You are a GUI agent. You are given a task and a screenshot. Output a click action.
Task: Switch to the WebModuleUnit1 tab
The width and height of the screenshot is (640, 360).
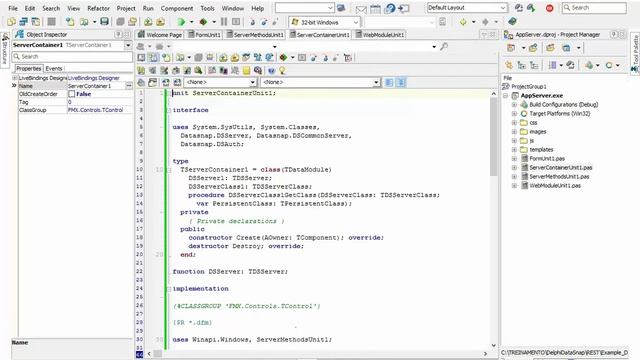(x=380, y=35)
